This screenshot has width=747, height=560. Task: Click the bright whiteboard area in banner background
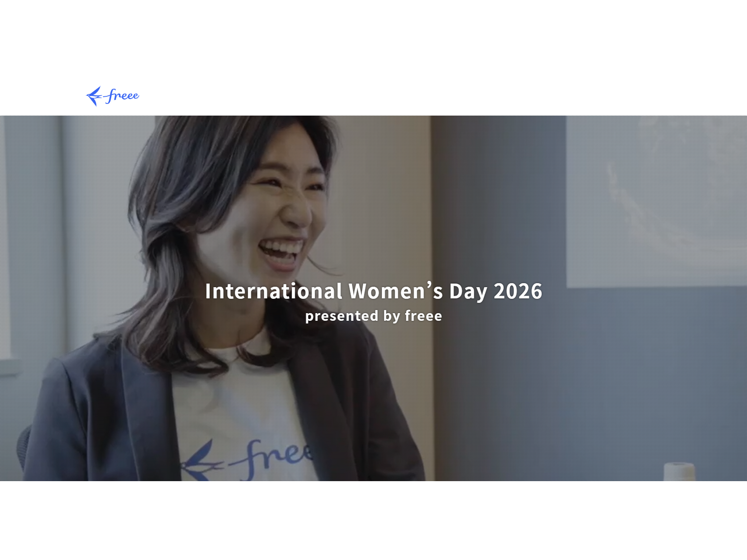[656, 202]
